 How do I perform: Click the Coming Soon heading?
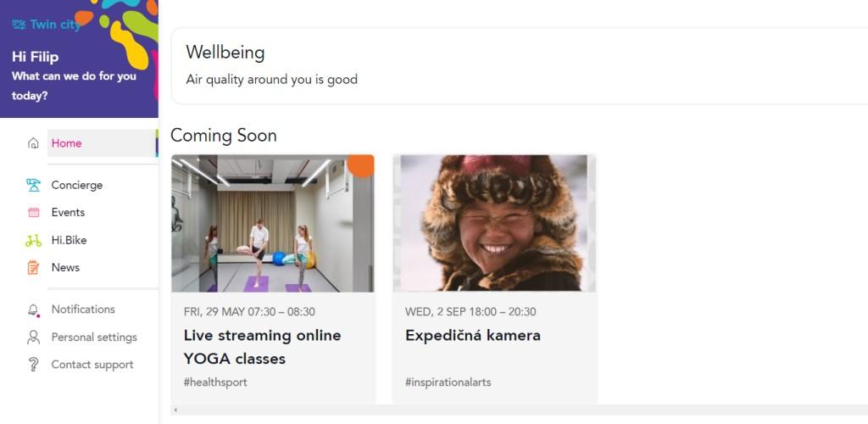224,135
